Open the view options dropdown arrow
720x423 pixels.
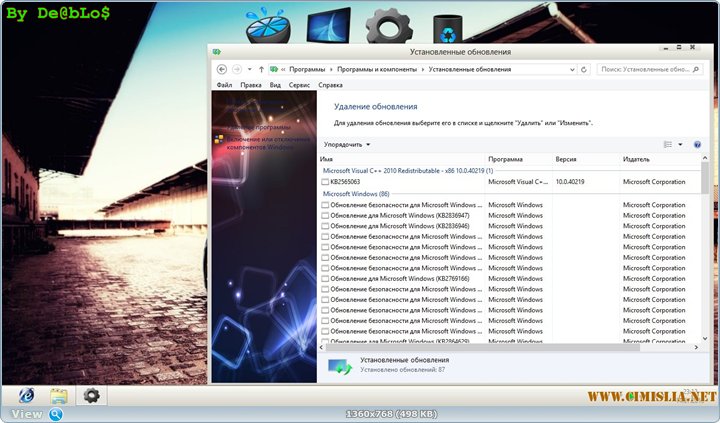(x=680, y=144)
